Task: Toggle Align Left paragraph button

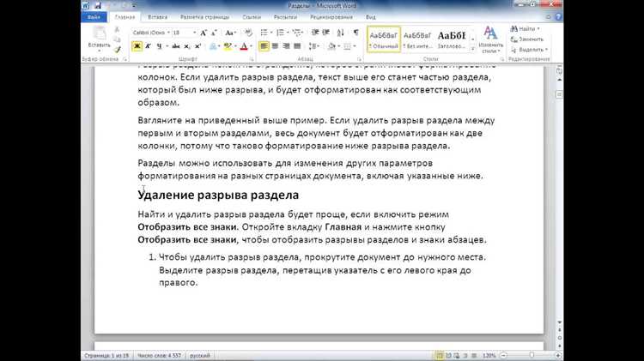Action: pos(264,46)
